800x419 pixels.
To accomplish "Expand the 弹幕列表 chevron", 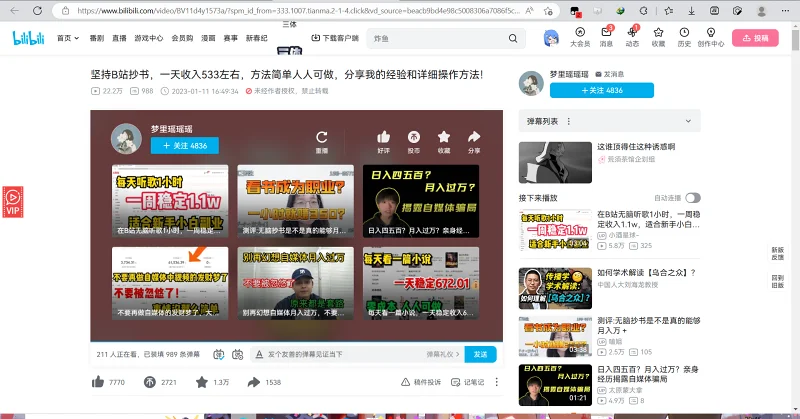I will tap(688, 121).
